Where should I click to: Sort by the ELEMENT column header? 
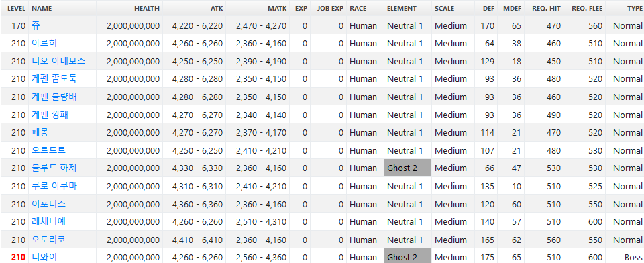402,8
